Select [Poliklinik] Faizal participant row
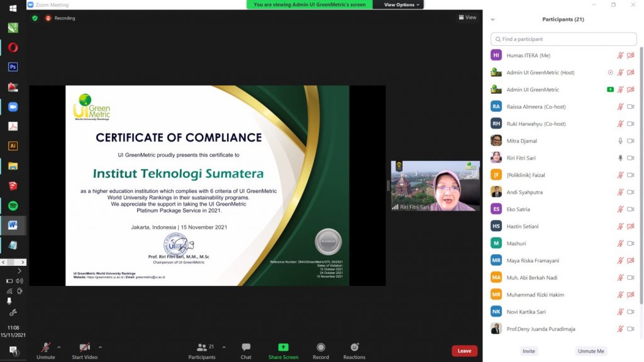644x362 pixels. 563,175
